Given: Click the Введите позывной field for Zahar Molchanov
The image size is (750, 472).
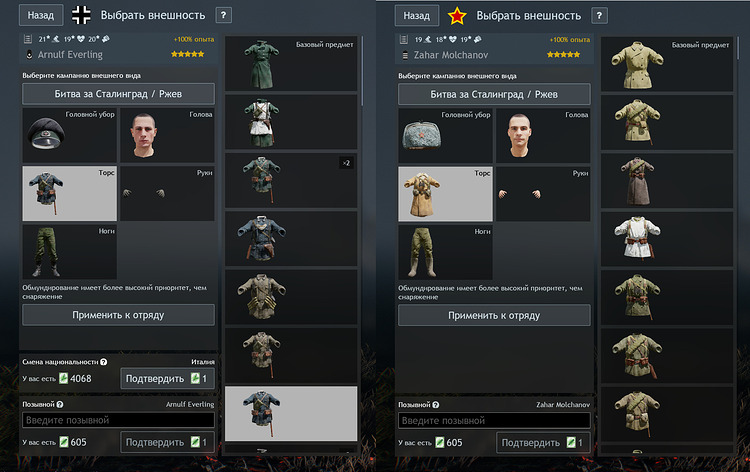Looking at the screenshot, I should coord(494,421).
